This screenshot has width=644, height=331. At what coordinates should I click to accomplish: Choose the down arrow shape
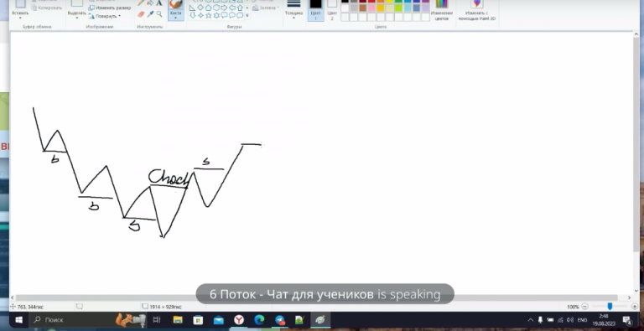tap(192, 16)
